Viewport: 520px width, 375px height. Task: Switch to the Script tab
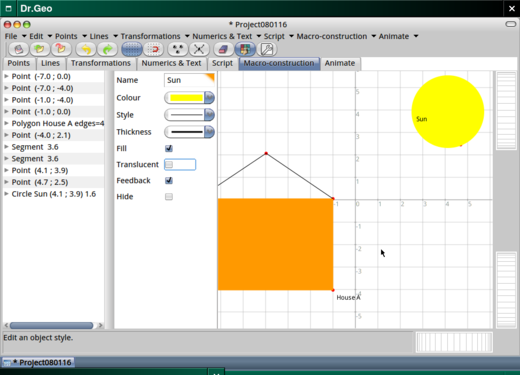click(222, 63)
